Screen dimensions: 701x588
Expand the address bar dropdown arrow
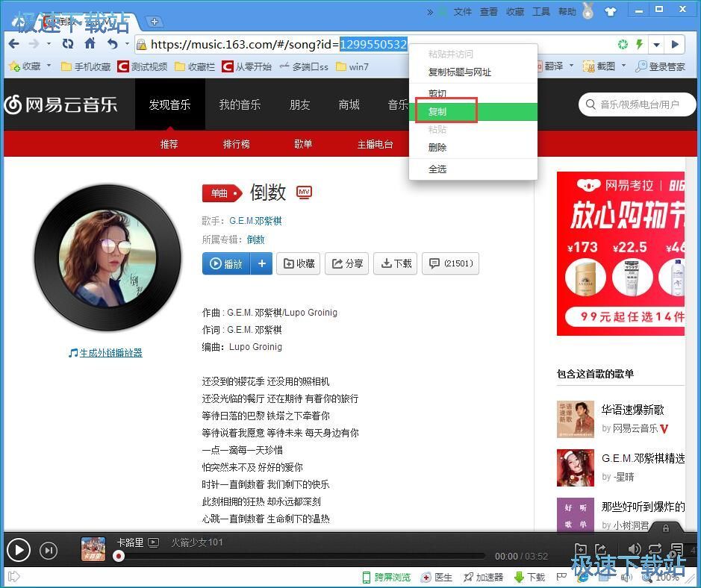pyautogui.click(x=656, y=45)
